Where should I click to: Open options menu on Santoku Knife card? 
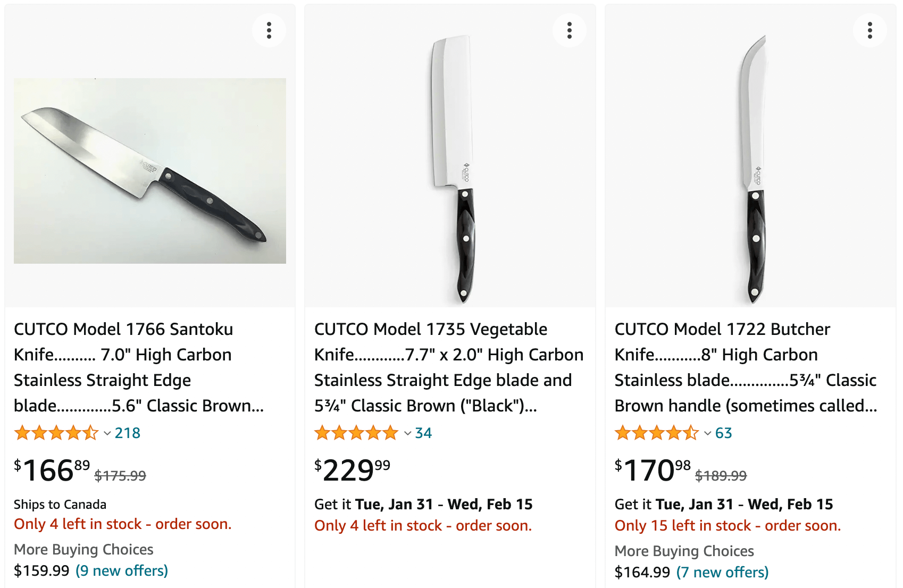[269, 30]
